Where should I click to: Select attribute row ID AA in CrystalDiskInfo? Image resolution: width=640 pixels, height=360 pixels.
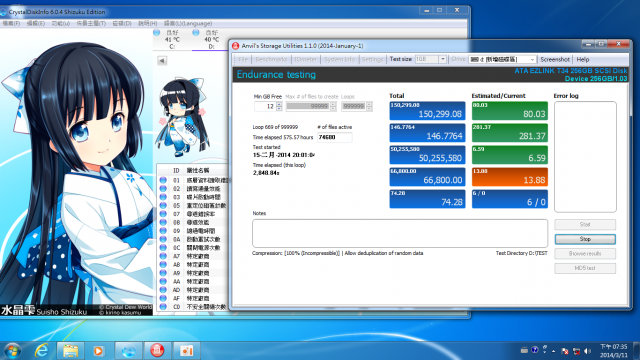pos(193,281)
